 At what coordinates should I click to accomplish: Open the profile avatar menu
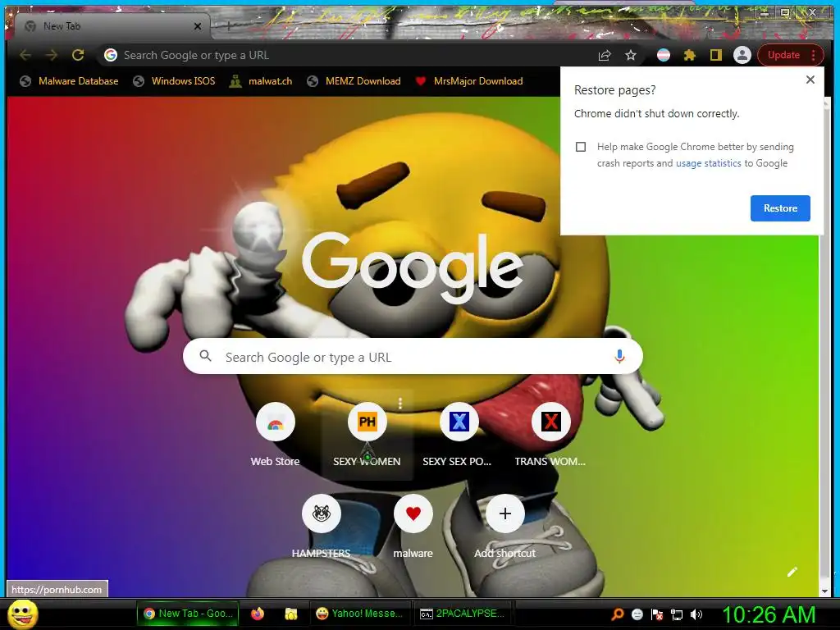click(742, 55)
